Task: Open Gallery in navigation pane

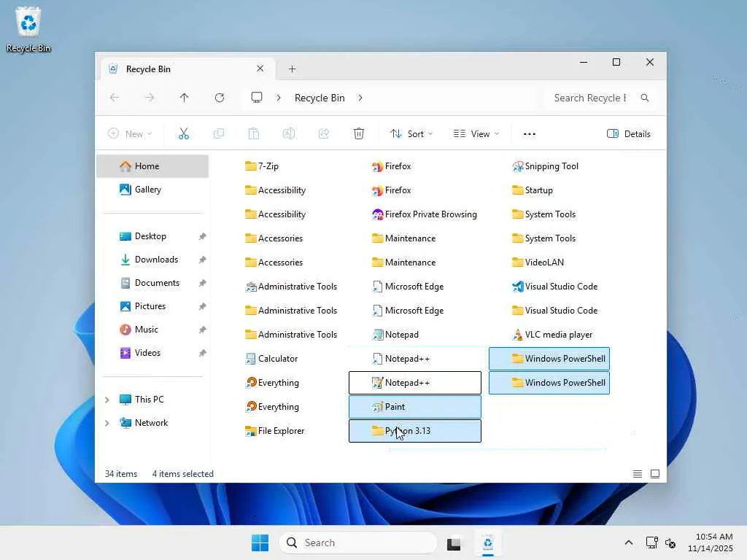Action: [x=152, y=190]
